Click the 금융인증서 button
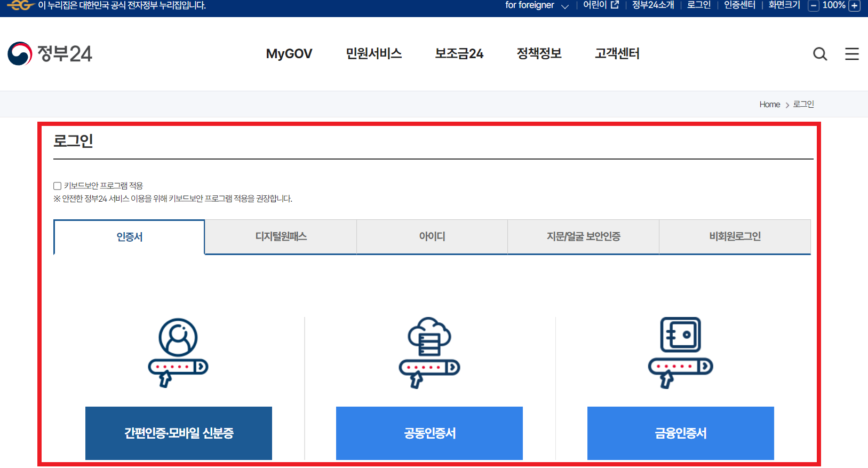The image size is (868, 468). [681, 433]
